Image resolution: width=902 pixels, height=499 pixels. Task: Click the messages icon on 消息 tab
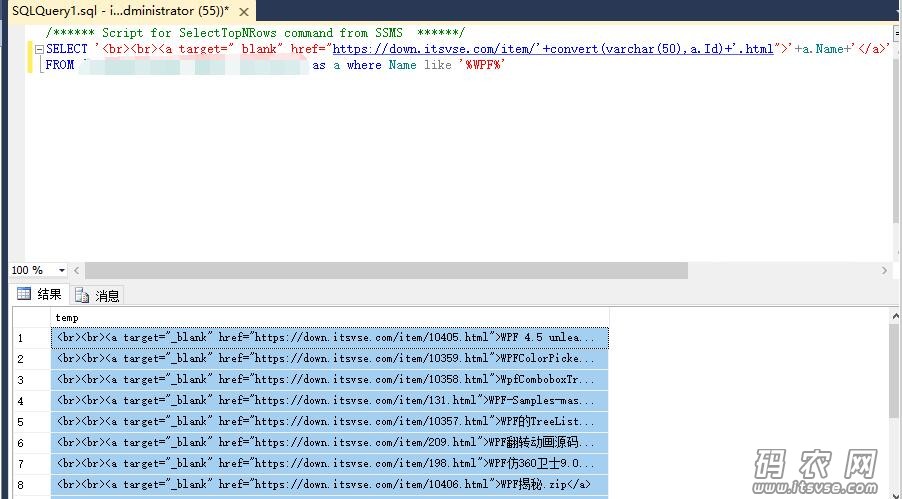click(82, 296)
